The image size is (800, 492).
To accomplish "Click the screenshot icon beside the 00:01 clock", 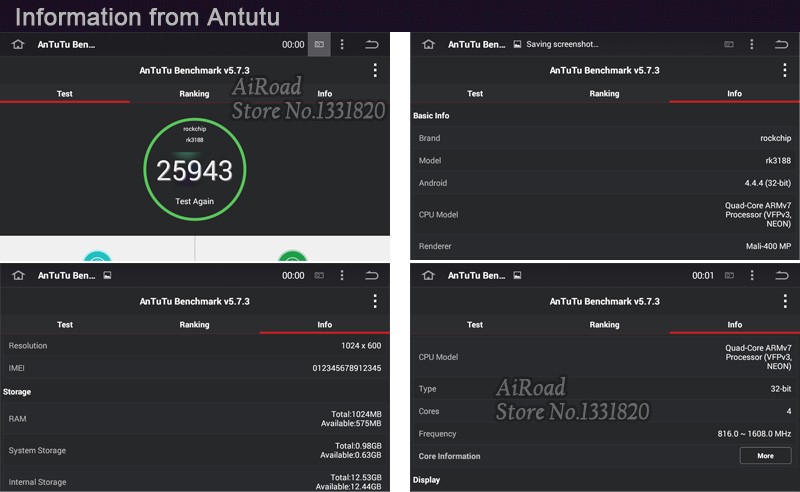I will [729, 275].
